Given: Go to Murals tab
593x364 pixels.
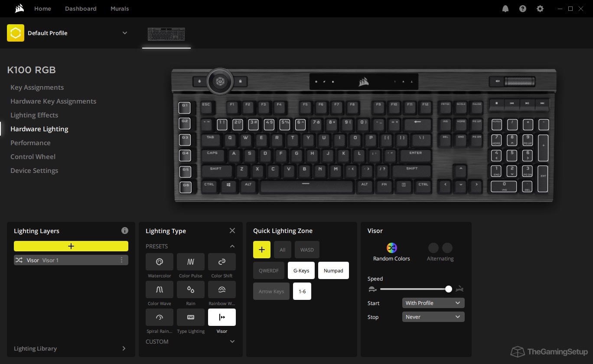Looking at the screenshot, I should point(120,9).
